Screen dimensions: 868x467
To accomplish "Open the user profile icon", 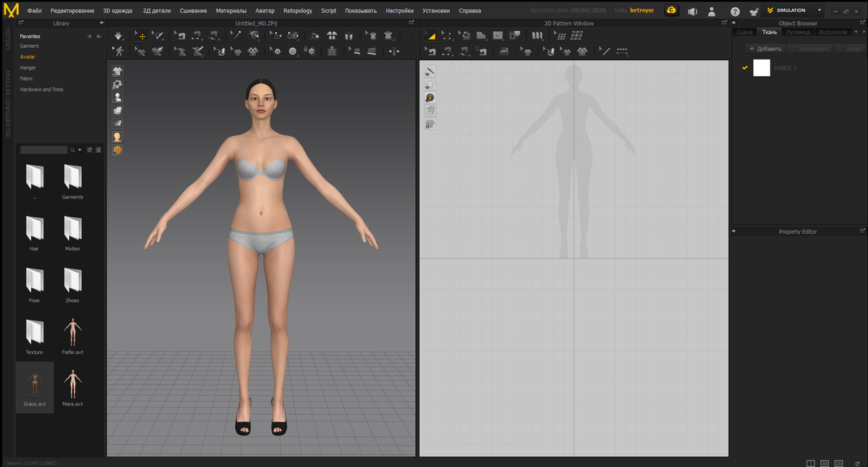I will (712, 12).
